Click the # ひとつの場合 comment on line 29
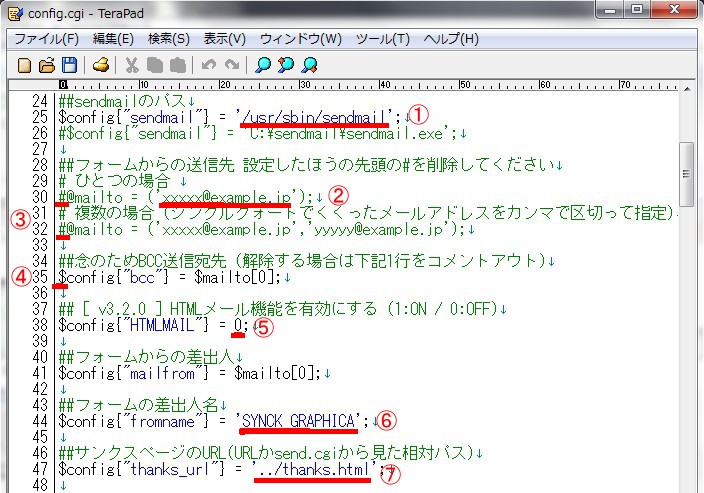This screenshot has height=493, width=704. (114, 181)
